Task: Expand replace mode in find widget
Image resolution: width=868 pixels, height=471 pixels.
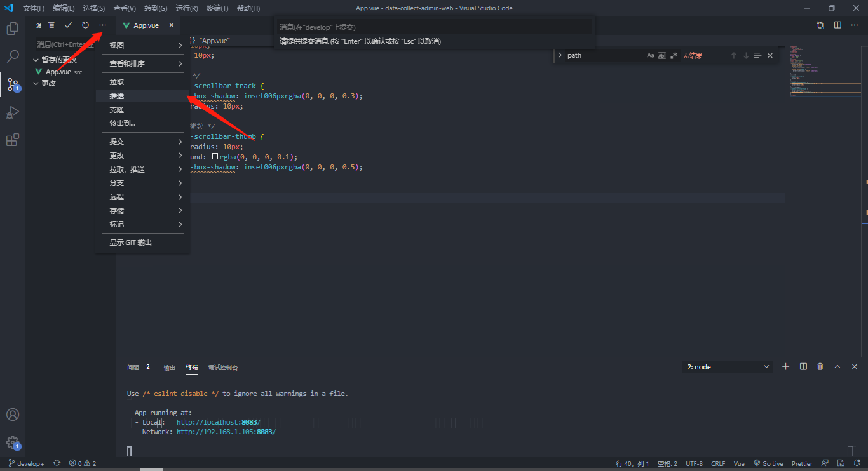Action: 560,56
